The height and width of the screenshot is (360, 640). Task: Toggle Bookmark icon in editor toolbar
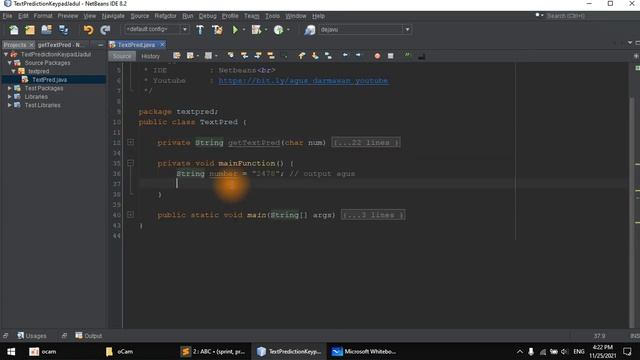click(x=328, y=56)
